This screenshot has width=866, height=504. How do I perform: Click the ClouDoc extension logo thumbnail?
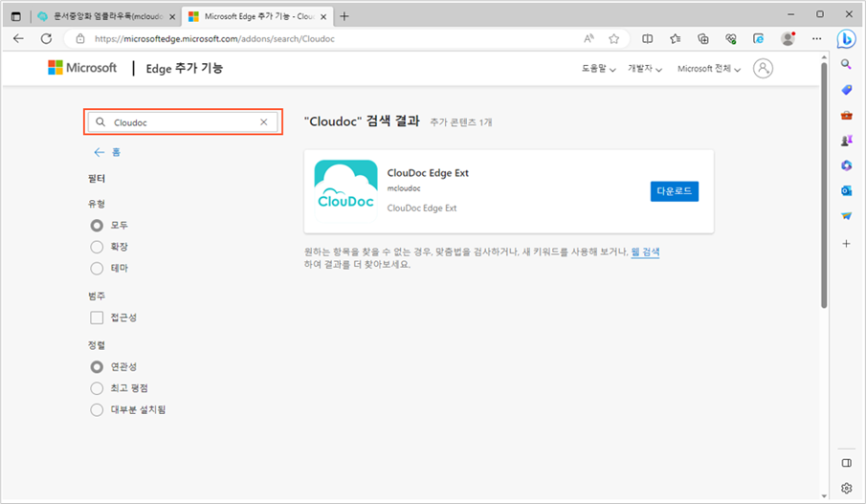pyautogui.click(x=345, y=191)
